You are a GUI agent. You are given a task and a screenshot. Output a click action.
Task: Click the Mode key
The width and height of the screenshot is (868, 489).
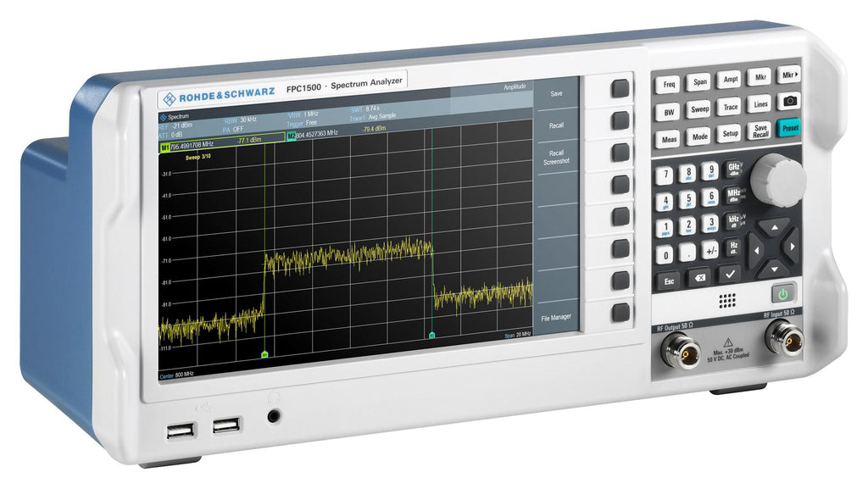point(699,136)
